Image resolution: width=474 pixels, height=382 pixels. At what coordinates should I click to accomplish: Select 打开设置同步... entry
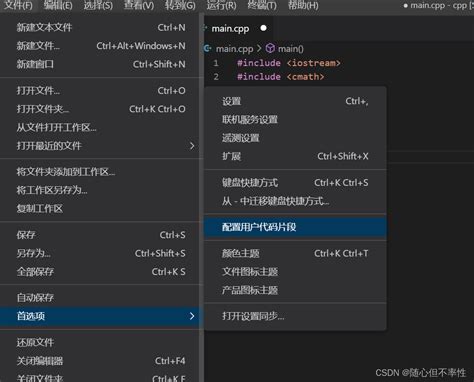pos(295,316)
